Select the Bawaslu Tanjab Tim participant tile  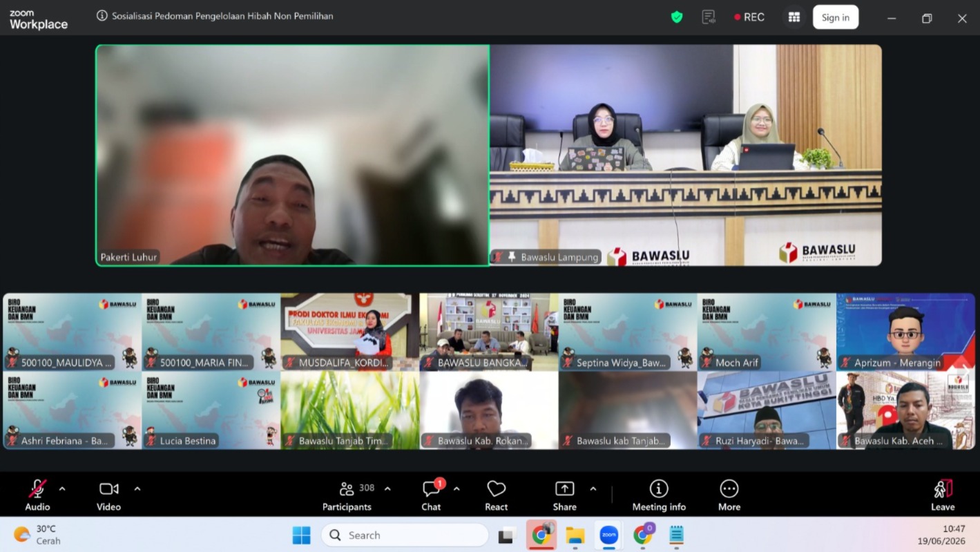[x=350, y=410]
